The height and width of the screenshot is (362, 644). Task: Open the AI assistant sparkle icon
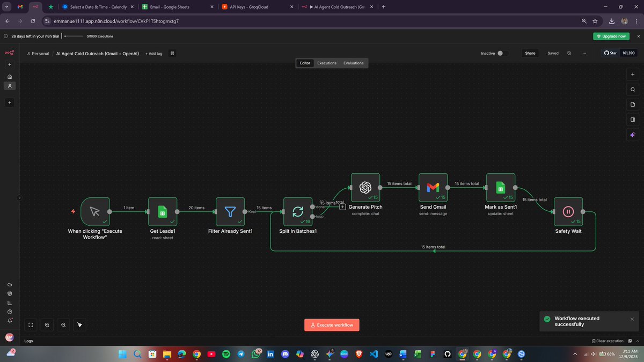tap(633, 135)
